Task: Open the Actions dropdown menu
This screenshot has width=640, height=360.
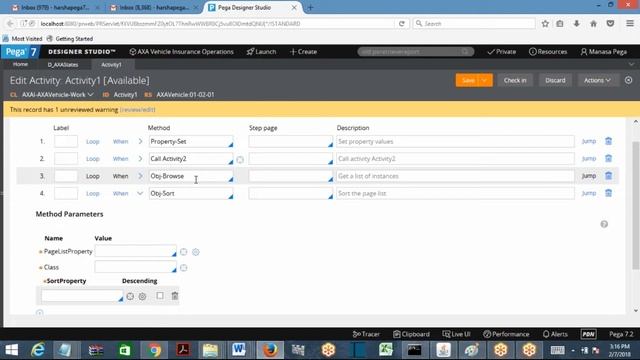Action: tap(597, 80)
